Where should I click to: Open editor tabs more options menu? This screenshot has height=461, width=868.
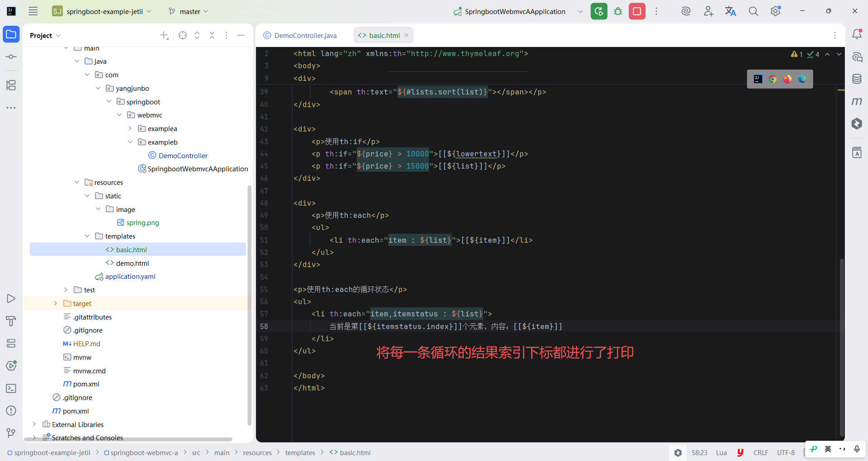click(835, 35)
